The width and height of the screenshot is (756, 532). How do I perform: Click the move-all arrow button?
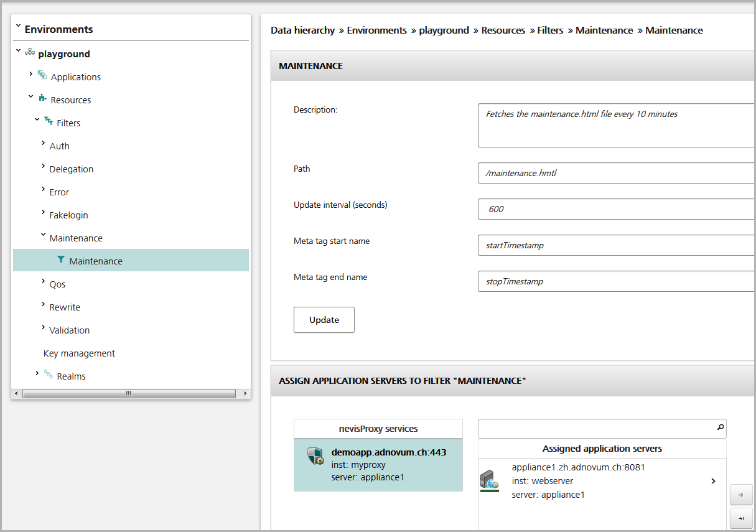tap(741, 518)
